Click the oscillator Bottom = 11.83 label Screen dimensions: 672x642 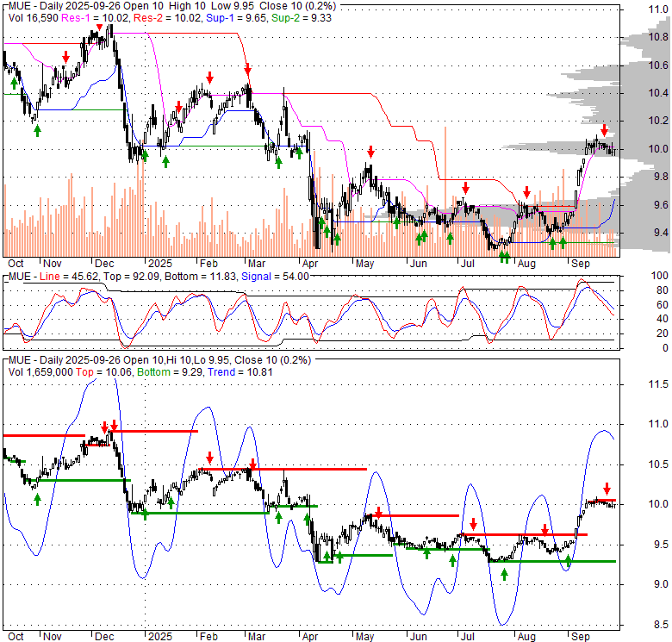tap(200, 277)
